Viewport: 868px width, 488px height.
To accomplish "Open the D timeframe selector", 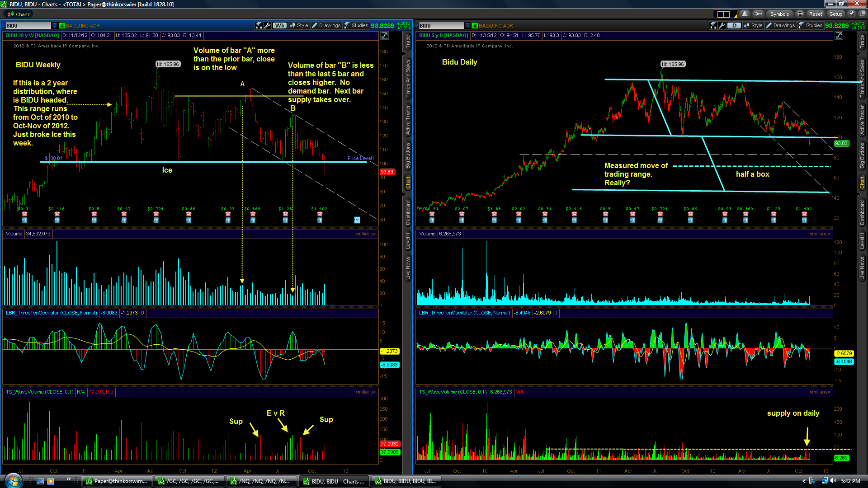I will click(734, 26).
